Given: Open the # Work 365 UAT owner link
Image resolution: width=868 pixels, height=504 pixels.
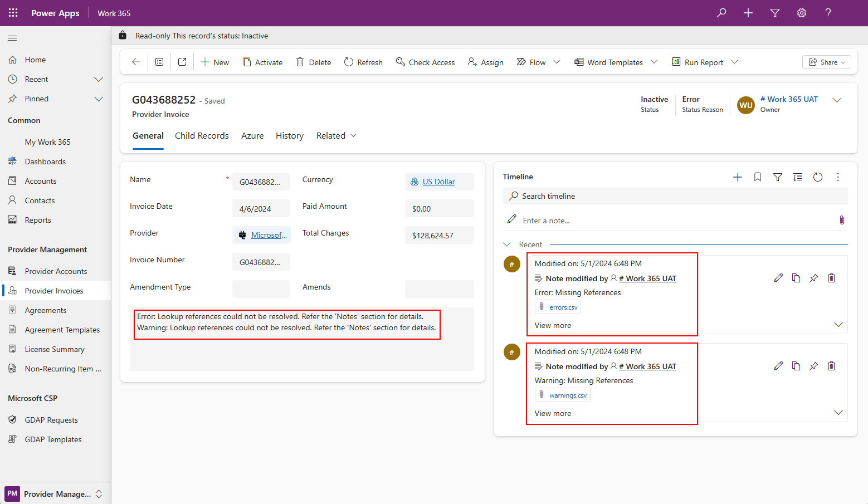Looking at the screenshot, I should pos(789,99).
